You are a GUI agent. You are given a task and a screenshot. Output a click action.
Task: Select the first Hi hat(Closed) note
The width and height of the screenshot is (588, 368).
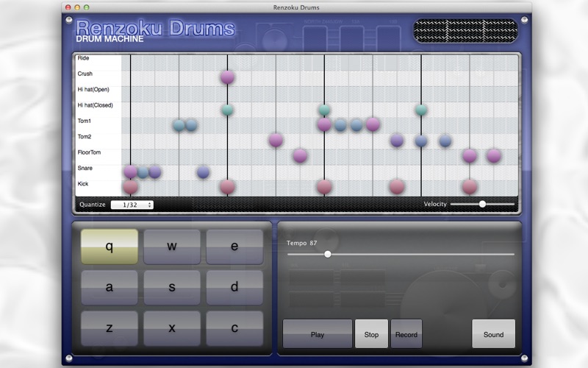(x=227, y=110)
